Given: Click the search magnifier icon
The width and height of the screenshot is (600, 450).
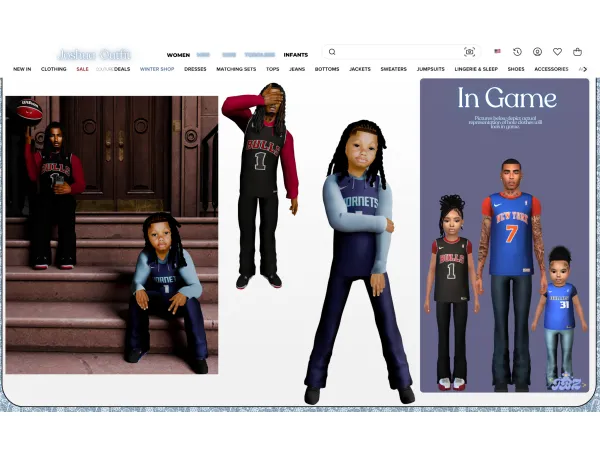Looking at the screenshot, I should pyautogui.click(x=332, y=52).
